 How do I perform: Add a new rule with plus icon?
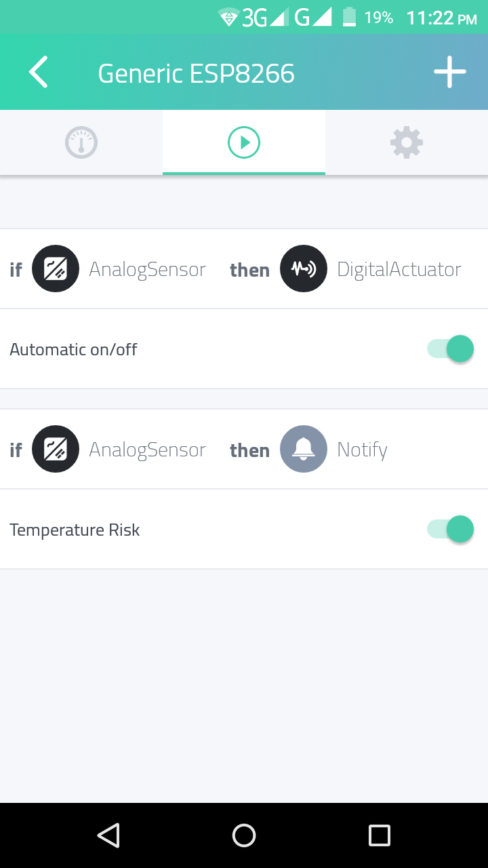[x=450, y=73]
